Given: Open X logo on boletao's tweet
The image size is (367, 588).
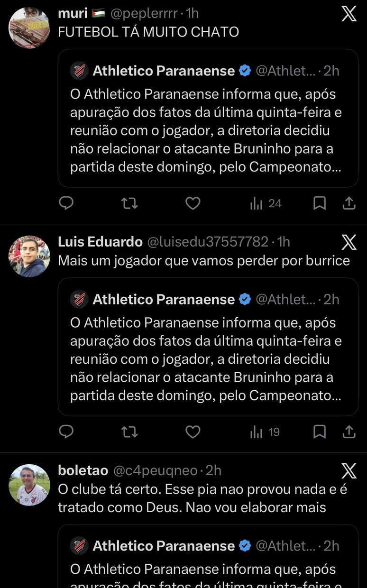Looking at the screenshot, I should 349,471.
